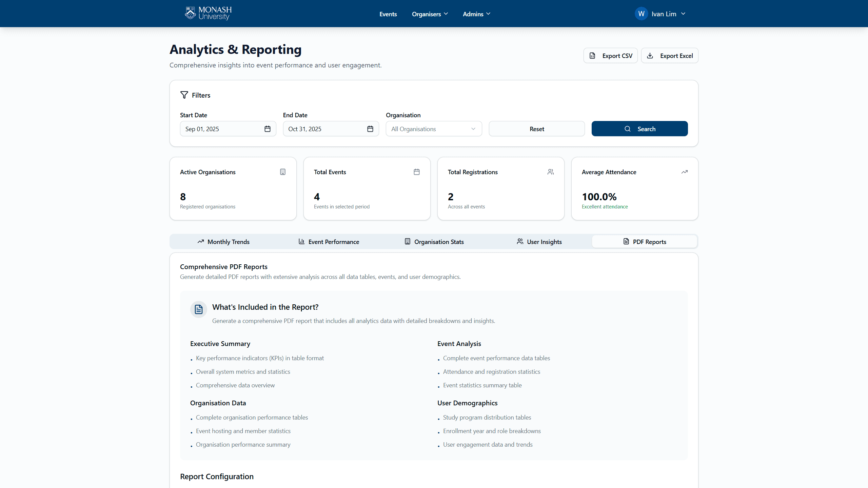Click the people icon on Total Registrations card
Image resolution: width=868 pixels, height=488 pixels.
point(550,172)
